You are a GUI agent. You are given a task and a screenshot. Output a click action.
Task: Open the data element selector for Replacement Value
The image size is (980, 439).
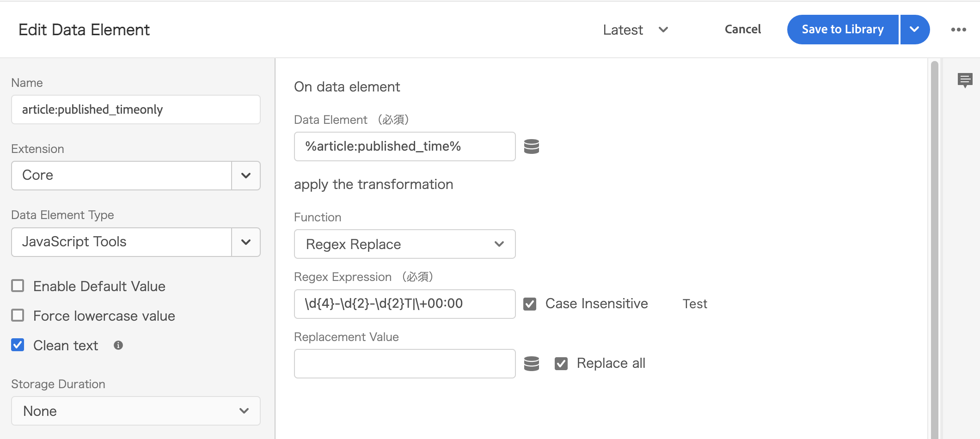pyautogui.click(x=532, y=363)
